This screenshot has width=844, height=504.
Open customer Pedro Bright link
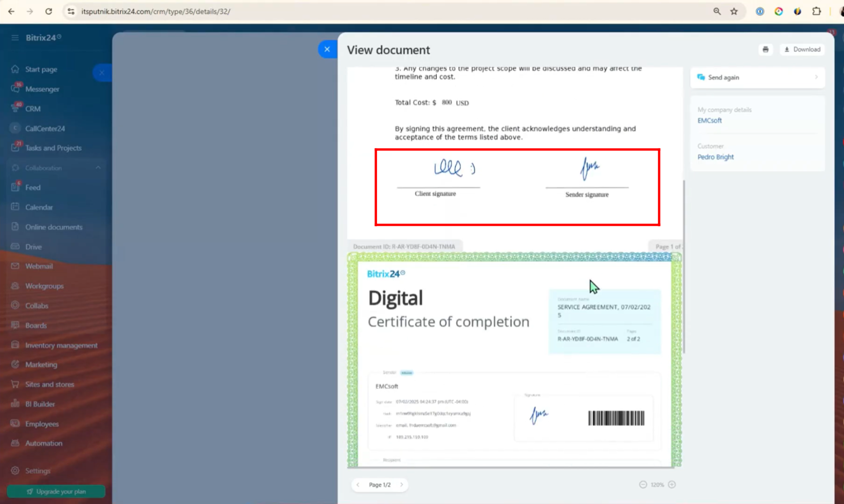click(716, 157)
